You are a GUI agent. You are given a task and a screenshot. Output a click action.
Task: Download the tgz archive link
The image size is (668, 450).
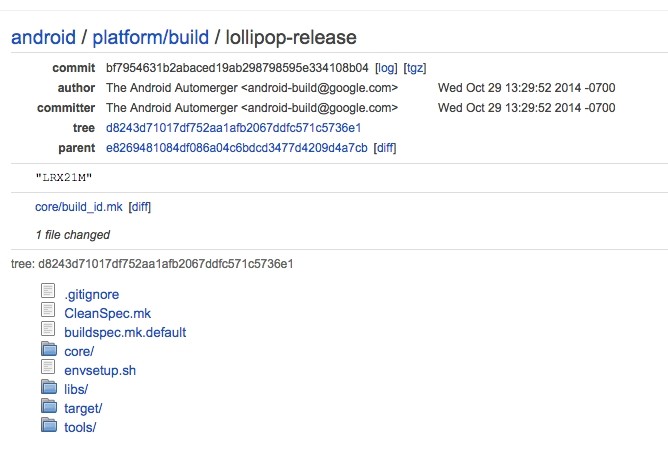point(415,68)
